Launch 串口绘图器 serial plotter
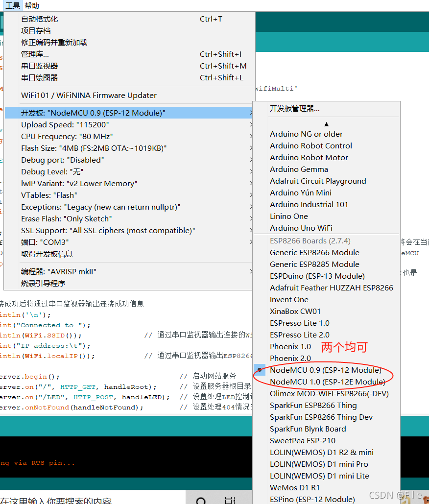 (x=129, y=78)
